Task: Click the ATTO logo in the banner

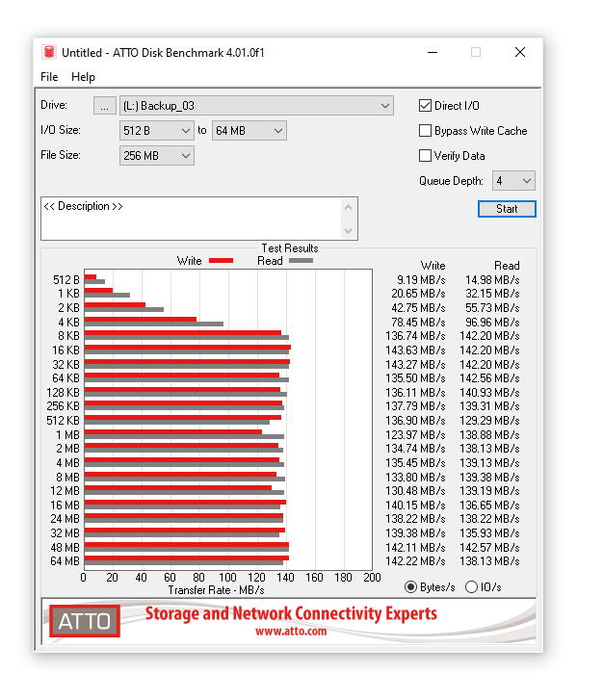Action: tap(85, 621)
